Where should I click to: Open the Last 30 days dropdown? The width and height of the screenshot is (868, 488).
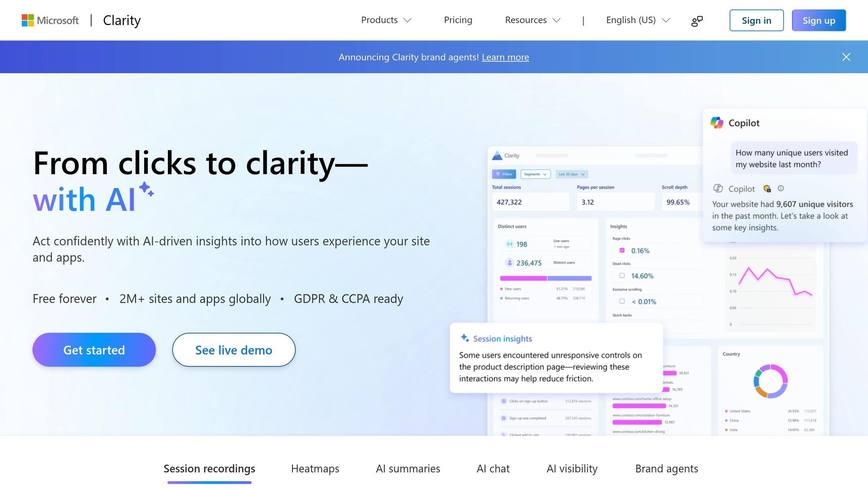(571, 174)
